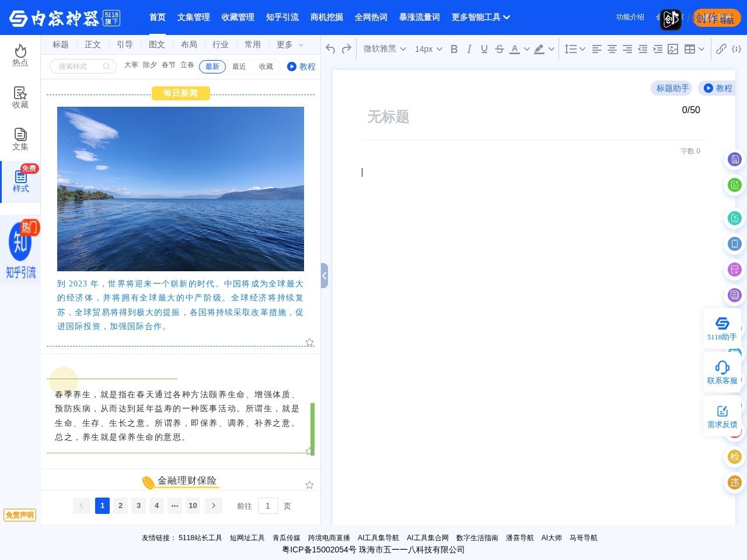Screen dimensions: 747x560
Task: Go to page 2 of styles
Action: coord(121,506)
